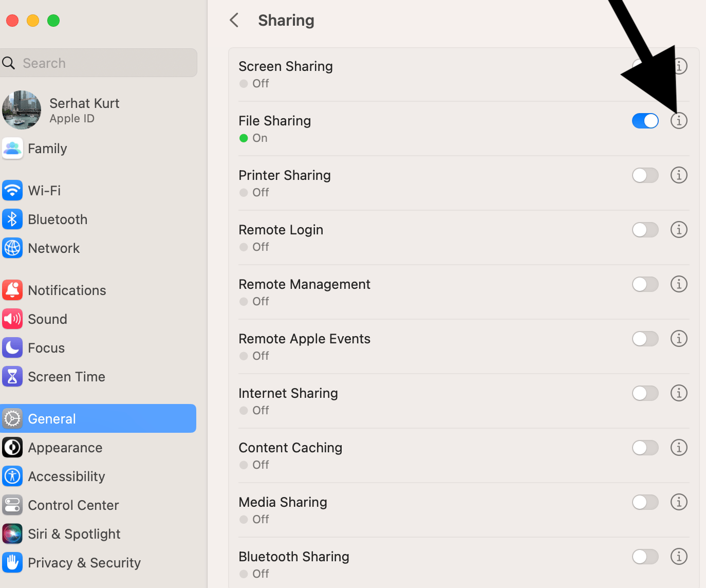Click the red close window button

click(12, 21)
